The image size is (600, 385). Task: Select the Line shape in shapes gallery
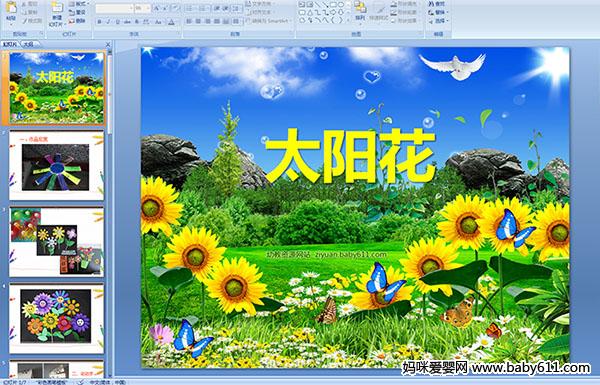coord(317,5)
